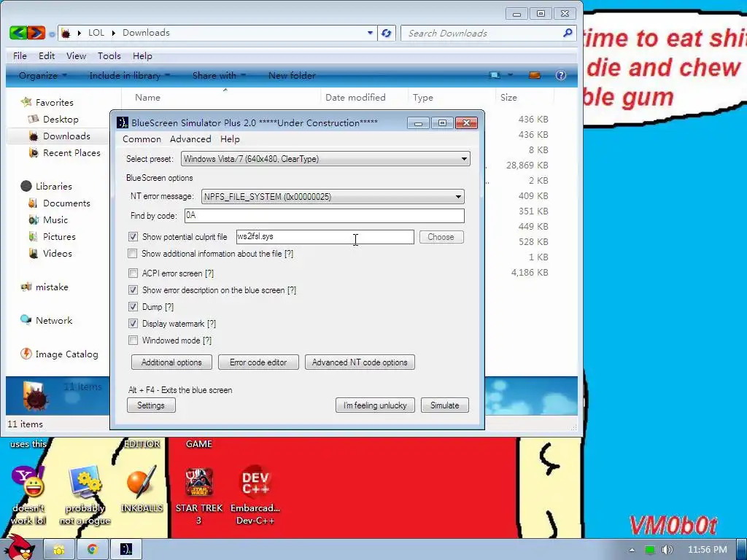Viewport: 747px width, 560px height.
Task: Click the culprit file ws2ifsl.sys field
Action: click(x=325, y=237)
